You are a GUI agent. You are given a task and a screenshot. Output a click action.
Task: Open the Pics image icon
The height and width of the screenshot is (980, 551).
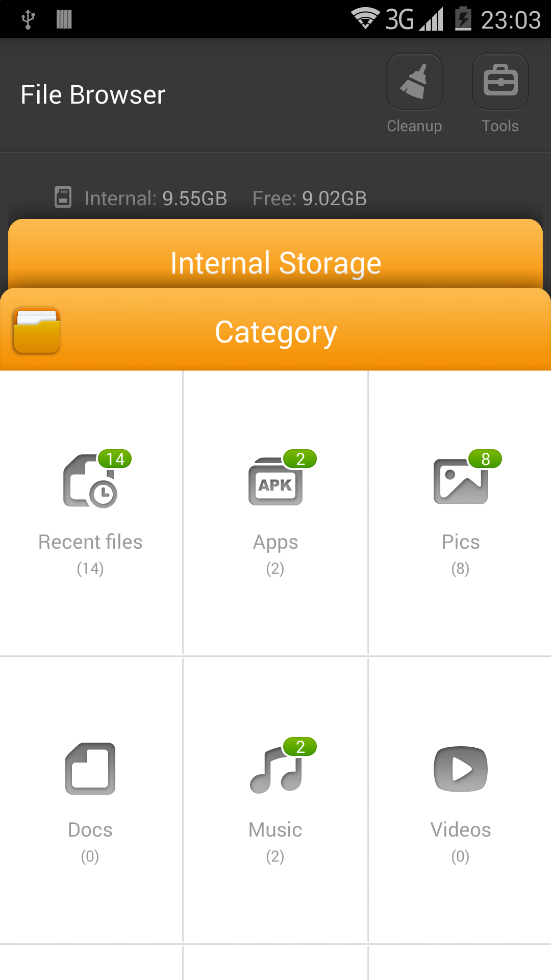(460, 481)
